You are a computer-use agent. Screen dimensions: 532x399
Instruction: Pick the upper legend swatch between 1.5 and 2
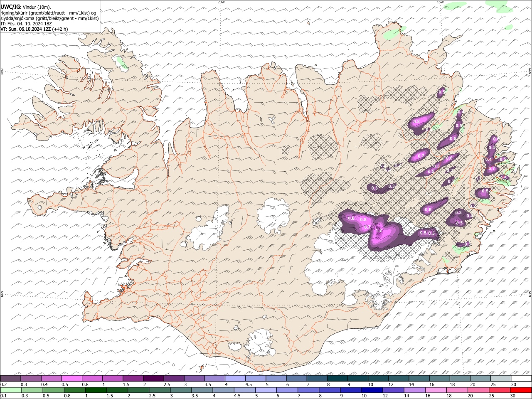[133, 378]
